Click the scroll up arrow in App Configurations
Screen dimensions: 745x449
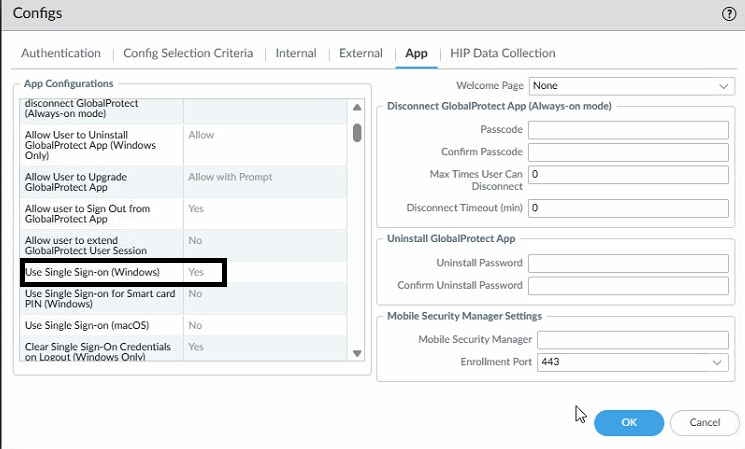click(357, 107)
